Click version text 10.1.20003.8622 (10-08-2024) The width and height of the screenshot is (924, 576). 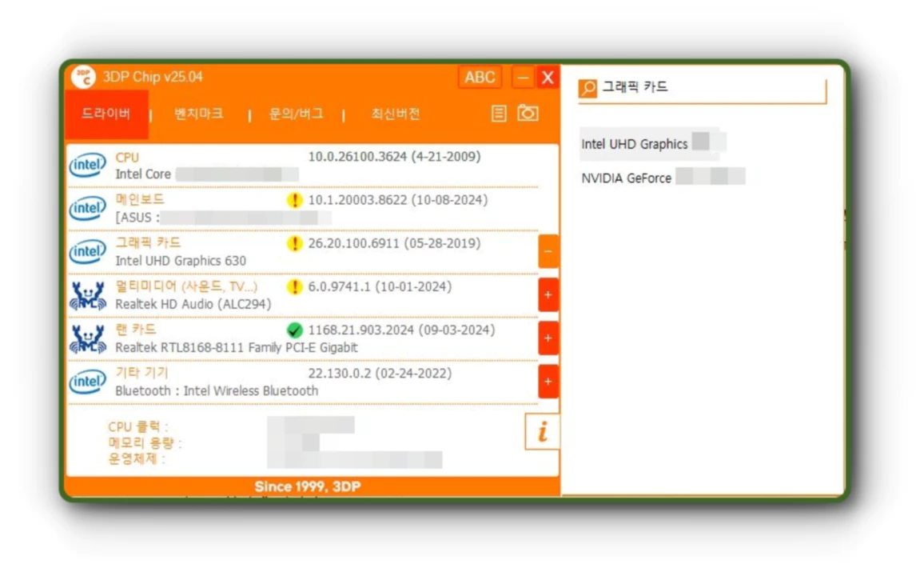click(398, 200)
